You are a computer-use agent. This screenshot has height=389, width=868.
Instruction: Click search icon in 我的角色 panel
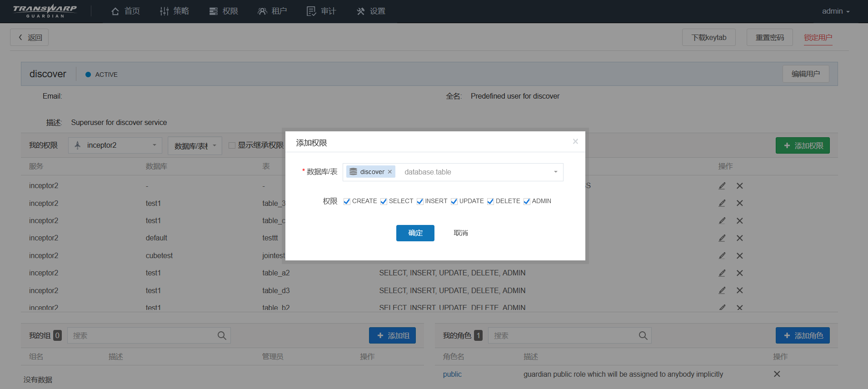point(643,336)
